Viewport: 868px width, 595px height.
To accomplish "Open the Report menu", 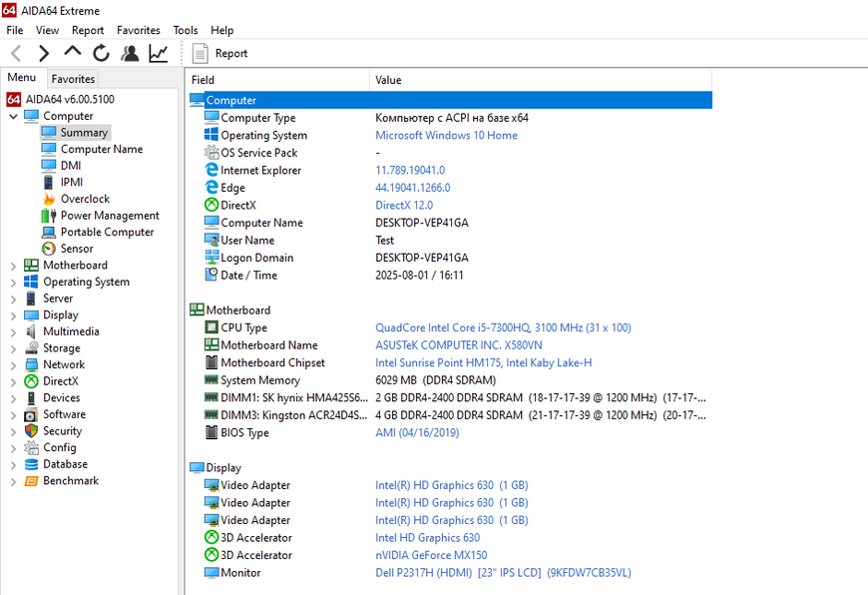I will pos(88,30).
